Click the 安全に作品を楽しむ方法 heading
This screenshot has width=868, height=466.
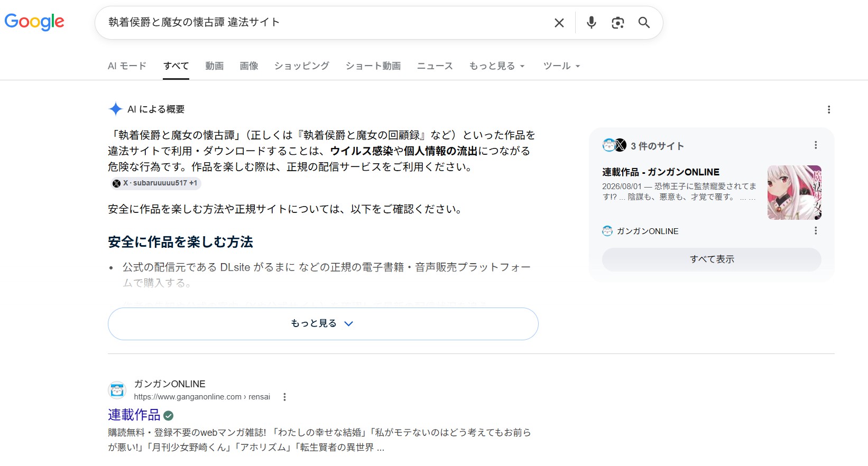[181, 242]
